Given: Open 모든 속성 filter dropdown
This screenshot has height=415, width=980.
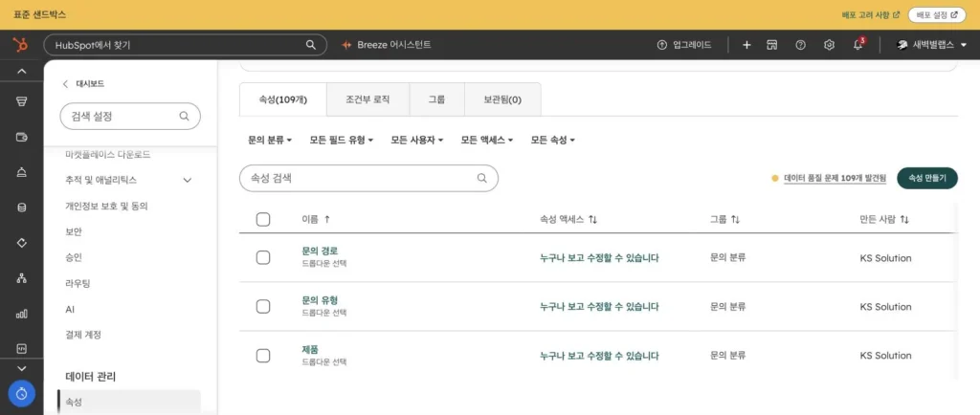Looking at the screenshot, I should 553,141.
